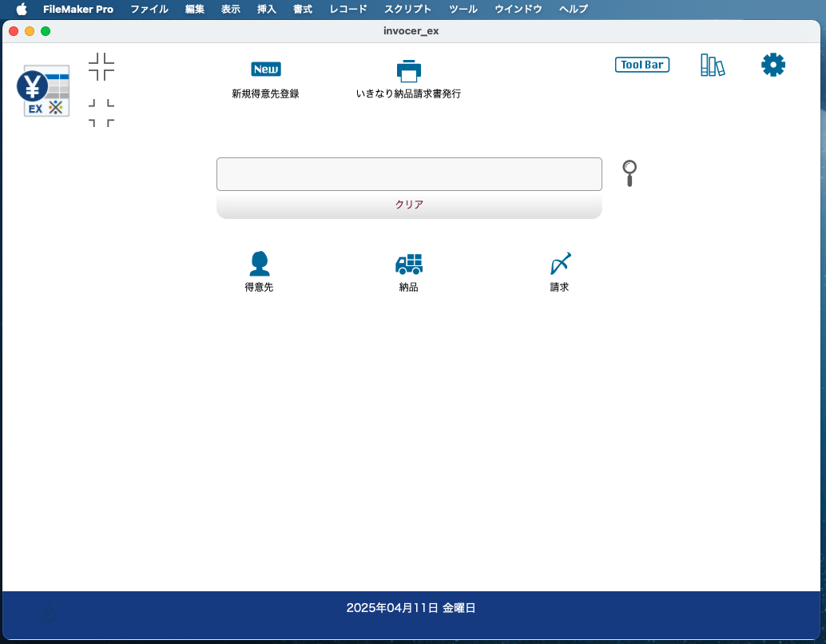This screenshot has height=644, width=826.
Task: Open settings with the gear icon
Action: pyautogui.click(x=772, y=65)
